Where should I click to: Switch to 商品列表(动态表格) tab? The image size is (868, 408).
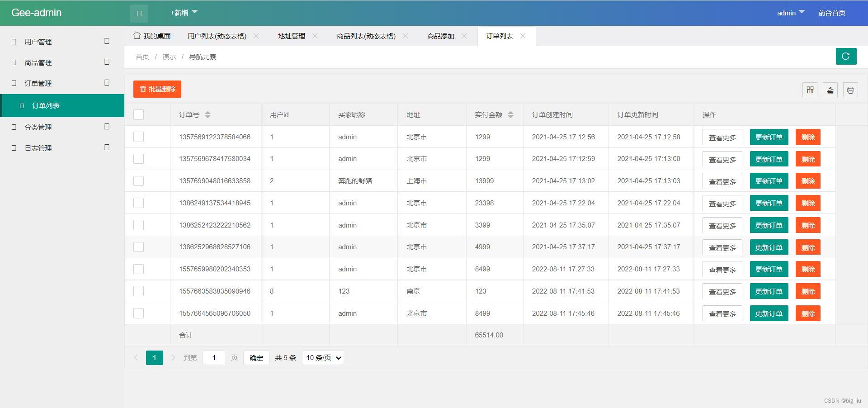point(366,36)
